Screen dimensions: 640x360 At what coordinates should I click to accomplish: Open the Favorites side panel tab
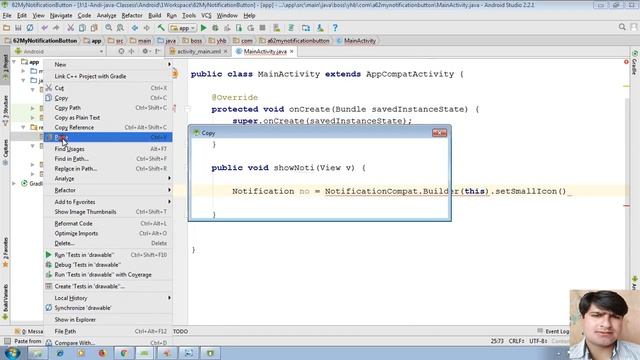pyautogui.click(x=5, y=252)
